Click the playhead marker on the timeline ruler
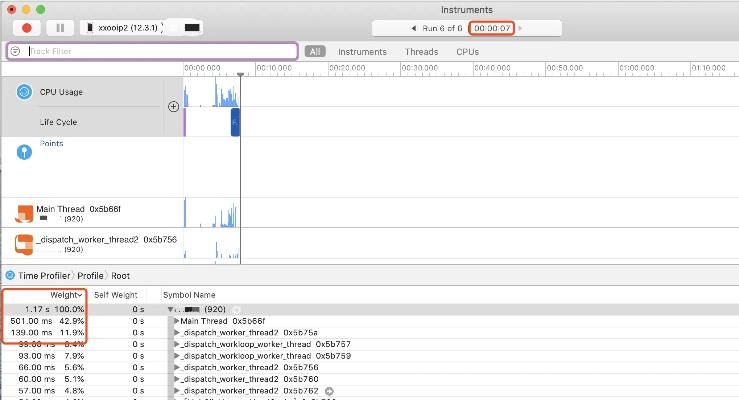 tap(240, 73)
